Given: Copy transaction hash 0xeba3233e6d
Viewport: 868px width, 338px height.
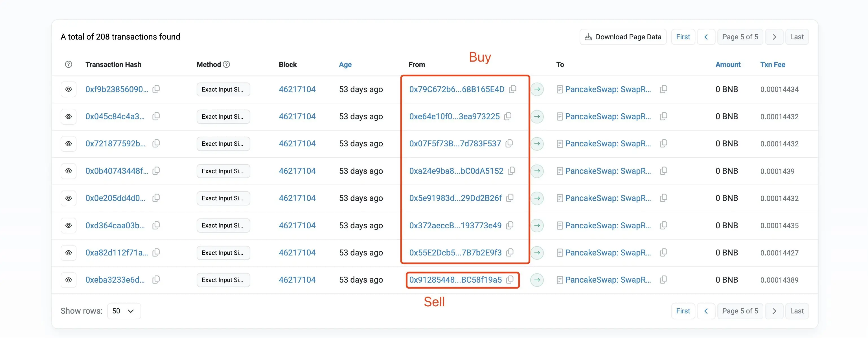Looking at the screenshot, I should [156, 280].
